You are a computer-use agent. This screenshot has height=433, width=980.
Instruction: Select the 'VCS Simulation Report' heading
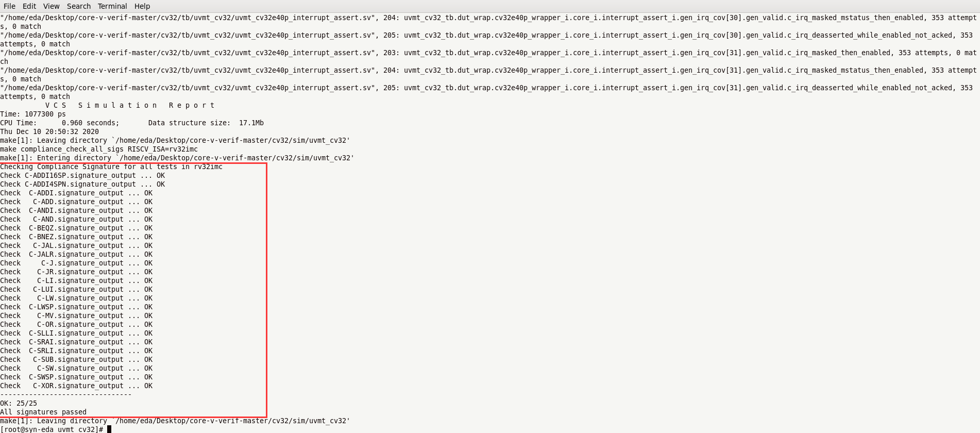129,105
